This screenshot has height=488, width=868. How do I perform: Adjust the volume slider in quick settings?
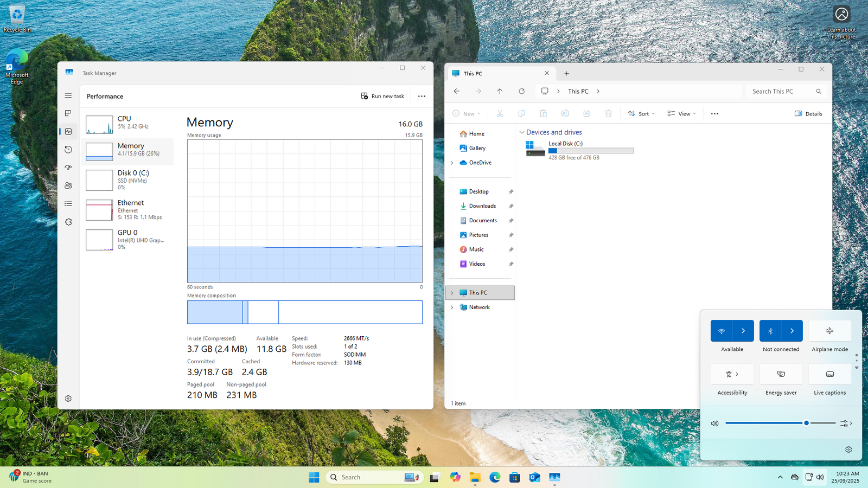pos(806,423)
